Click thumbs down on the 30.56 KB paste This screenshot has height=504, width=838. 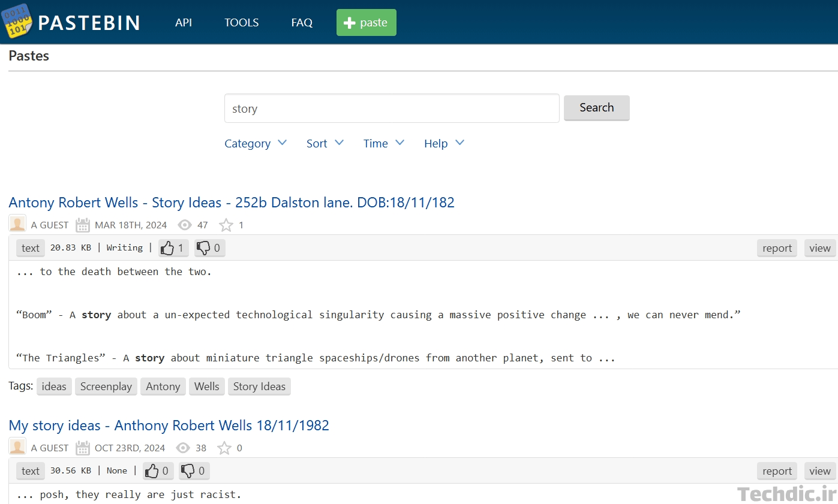[194, 471]
